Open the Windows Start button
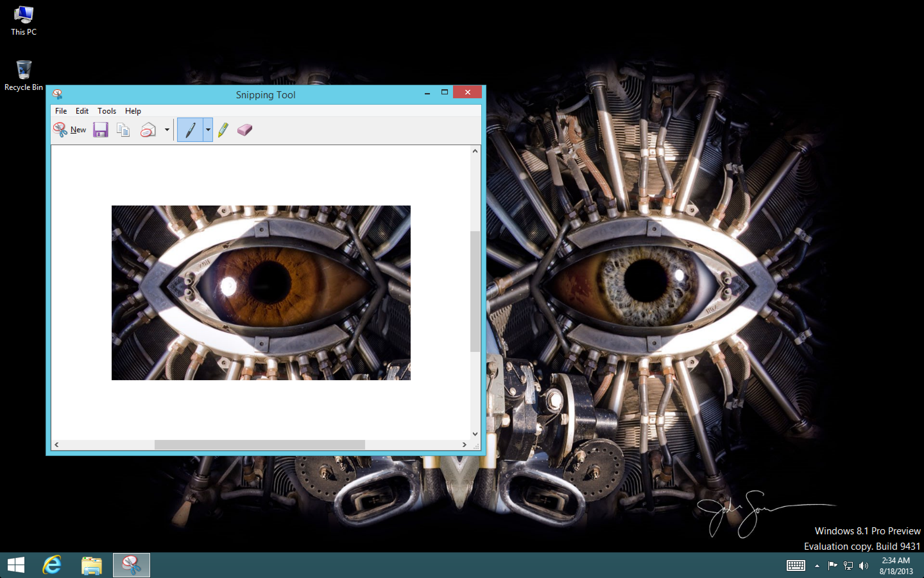The image size is (924, 578). [x=16, y=565]
